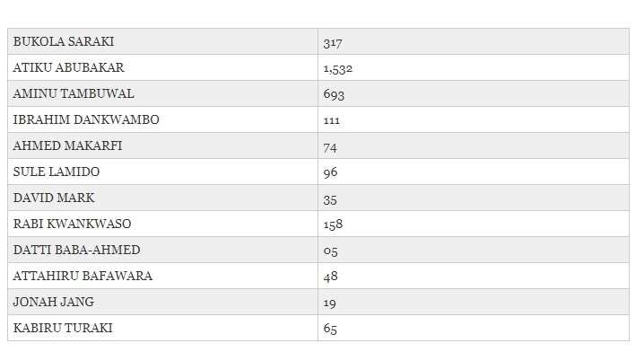Click the vote count 158
Viewport: 644px width, 352px height.
(333, 224)
